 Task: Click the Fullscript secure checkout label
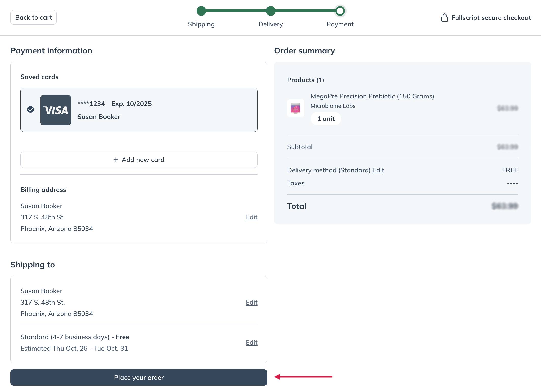tap(491, 18)
